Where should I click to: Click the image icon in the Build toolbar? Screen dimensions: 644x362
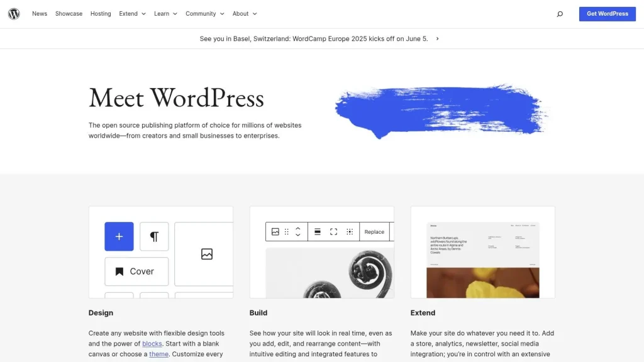pyautogui.click(x=275, y=231)
